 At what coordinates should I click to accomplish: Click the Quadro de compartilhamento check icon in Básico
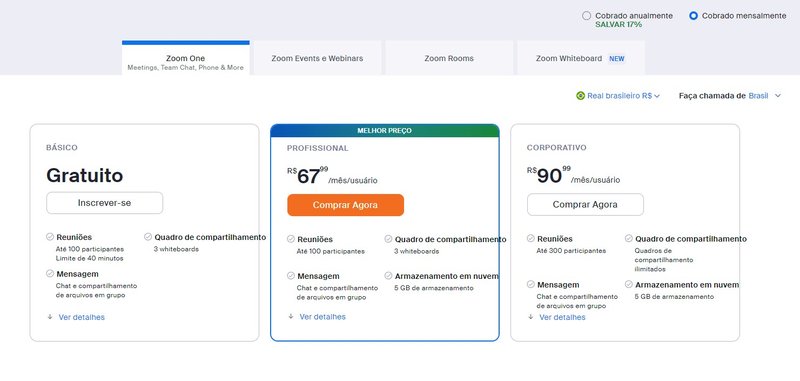coord(148,237)
